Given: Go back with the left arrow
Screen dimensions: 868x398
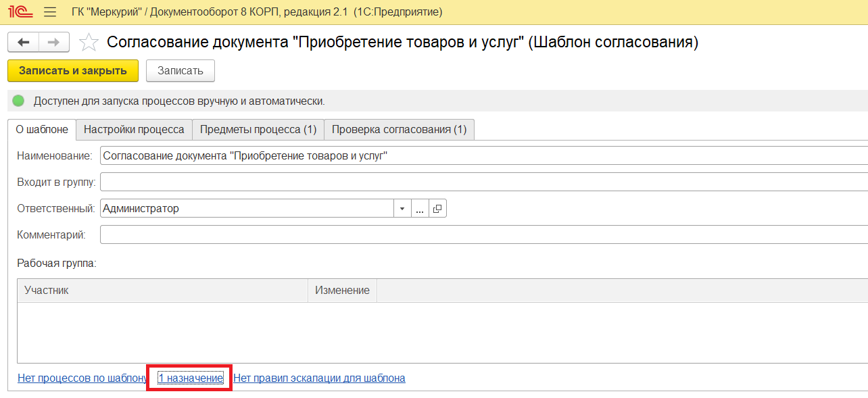Looking at the screenshot, I should 23,42.
